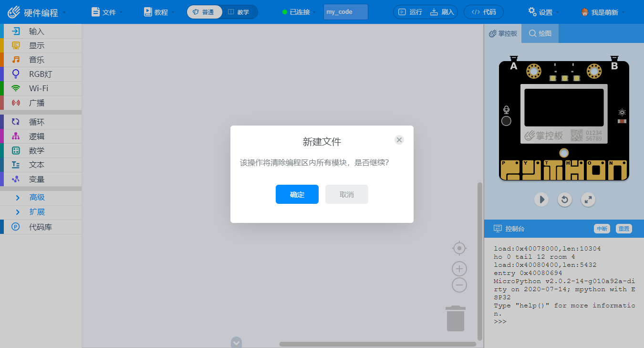Switch to 教学 mode
Image resolution: width=644 pixels, height=348 pixels.
[239, 12]
